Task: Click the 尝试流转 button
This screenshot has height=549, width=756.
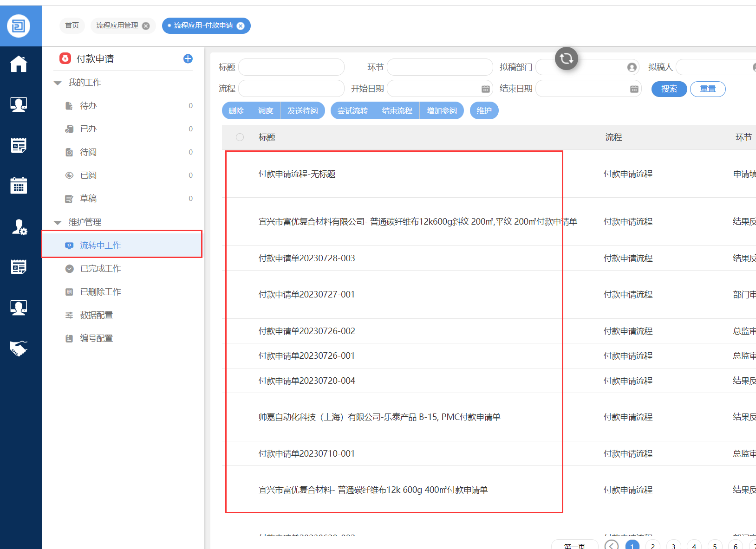Action: (x=352, y=110)
